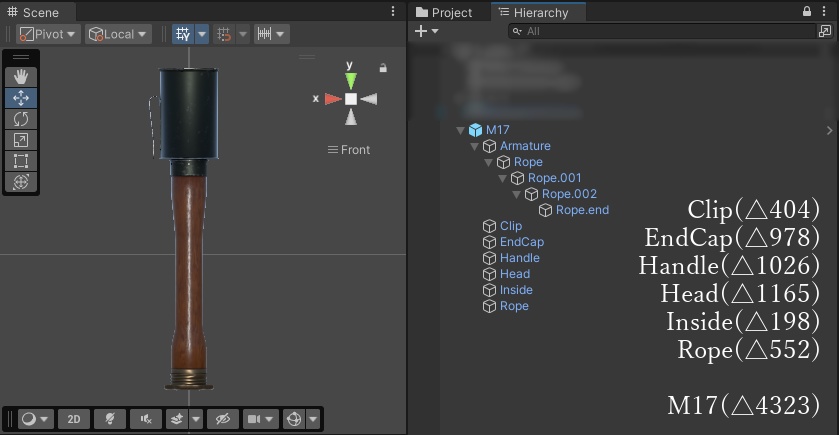
Task: Open the create (+) object menu in Hierarchy
Action: point(426,32)
